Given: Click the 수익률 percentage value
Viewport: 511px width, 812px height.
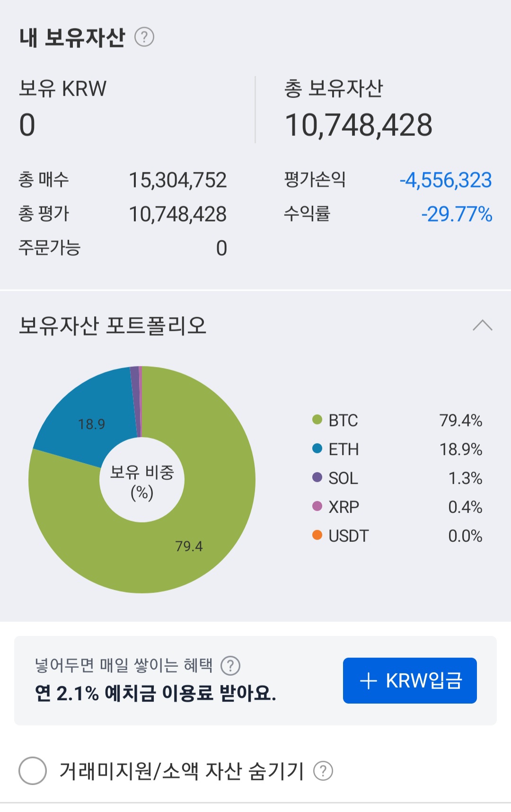Looking at the screenshot, I should (457, 214).
